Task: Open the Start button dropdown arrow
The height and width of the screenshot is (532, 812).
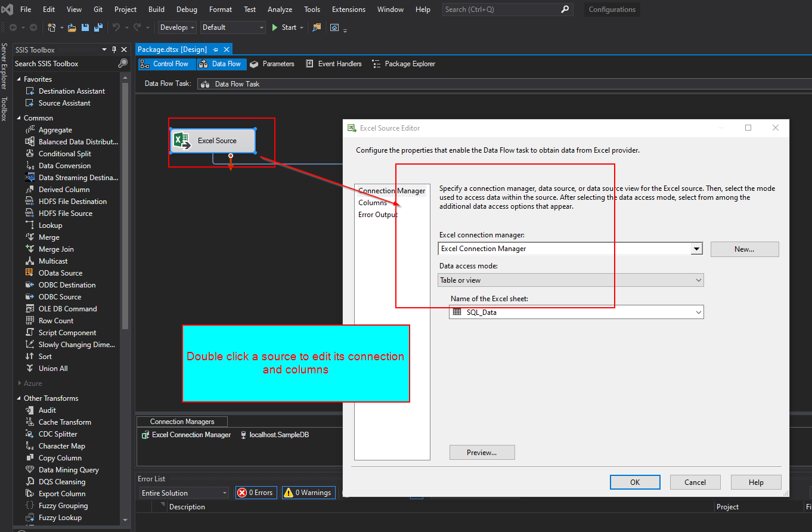Action: [302, 27]
